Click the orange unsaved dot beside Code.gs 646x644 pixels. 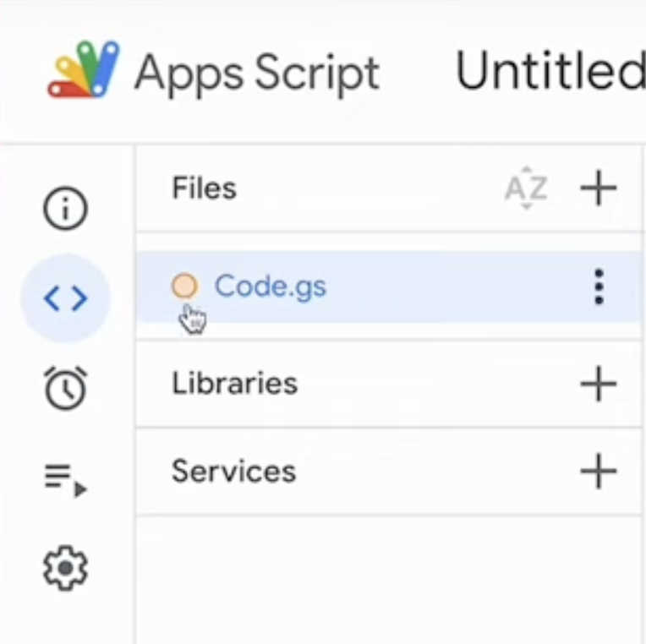point(184,286)
